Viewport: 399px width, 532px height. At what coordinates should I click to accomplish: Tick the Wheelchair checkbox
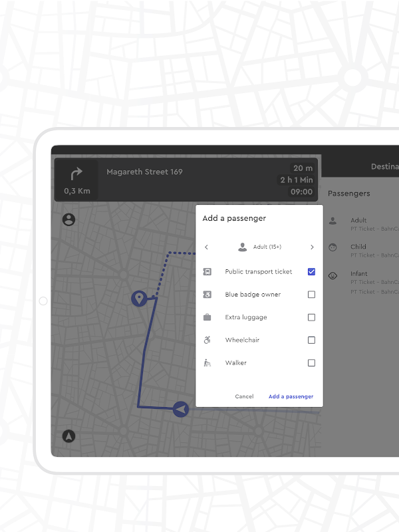(311, 340)
